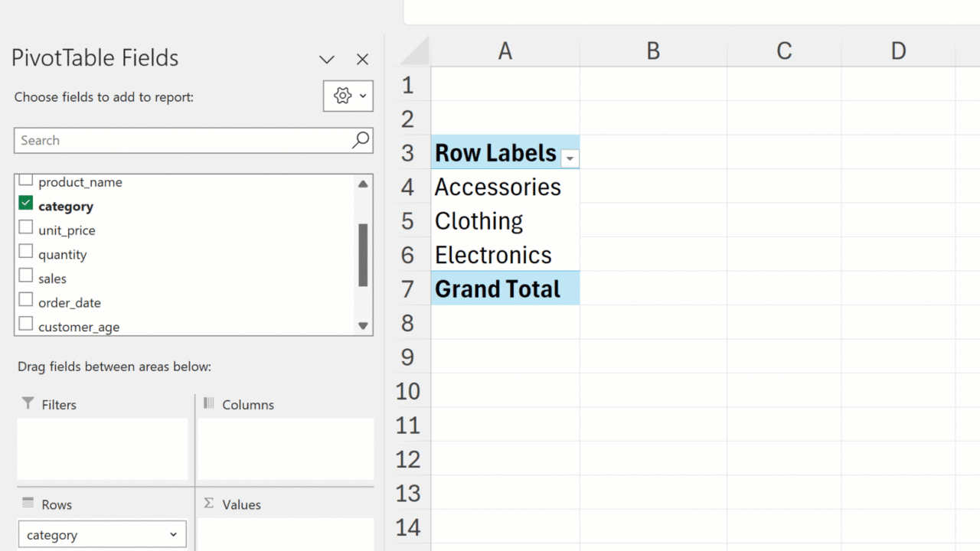Click the search magnifier icon in field search
Image resolution: width=980 pixels, height=551 pixels.
point(361,140)
